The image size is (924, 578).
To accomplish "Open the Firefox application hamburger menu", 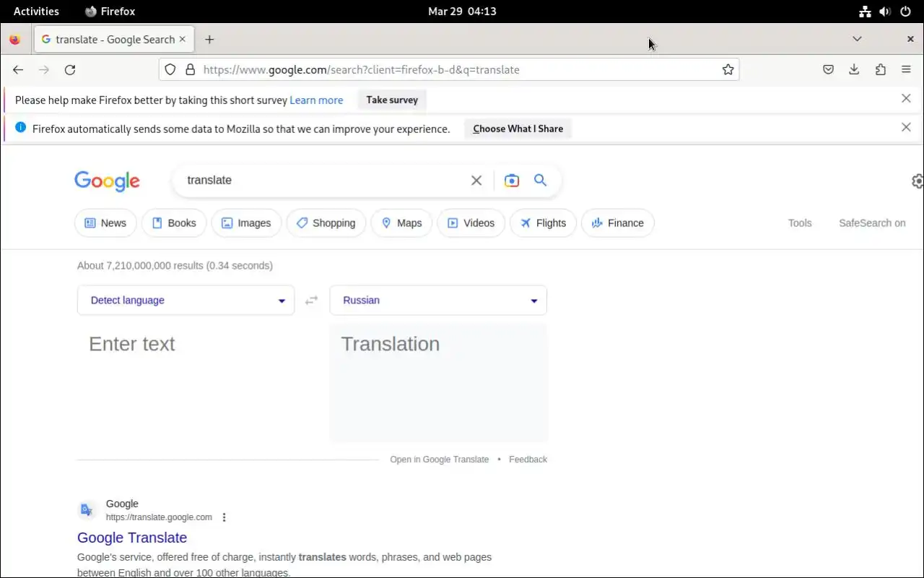I will coord(906,69).
